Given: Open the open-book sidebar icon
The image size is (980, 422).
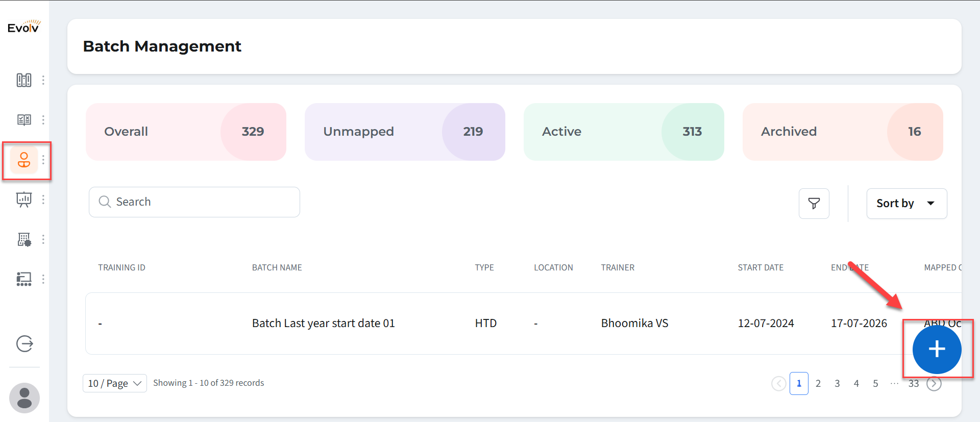Looking at the screenshot, I should click(24, 120).
